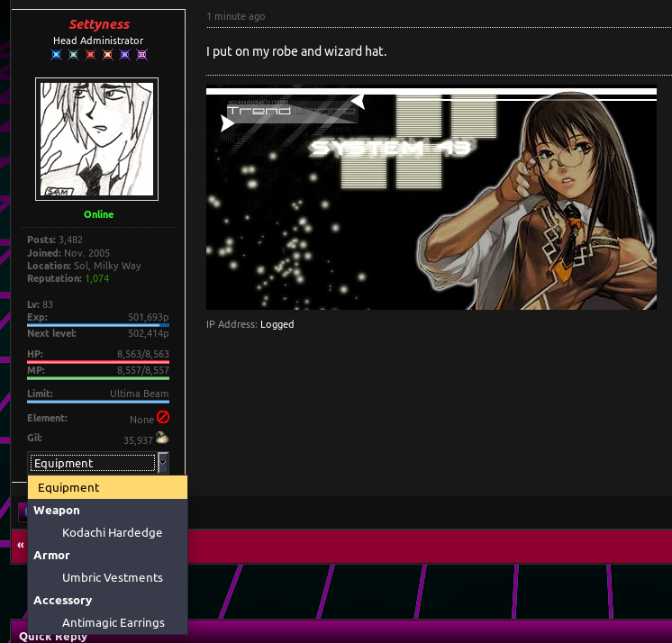Click the red no-element prohibition icon
Image resolution: width=672 pixels, height=643 pixels.
tap(163, 418)
